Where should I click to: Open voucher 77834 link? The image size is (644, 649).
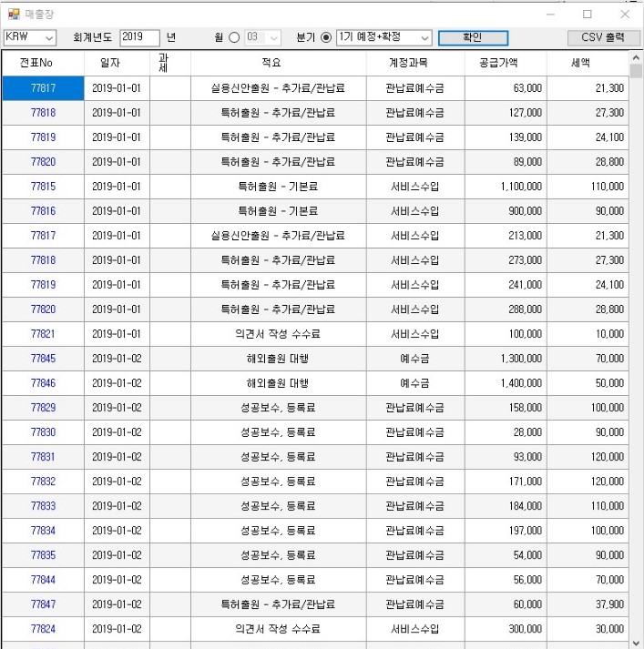43,531
